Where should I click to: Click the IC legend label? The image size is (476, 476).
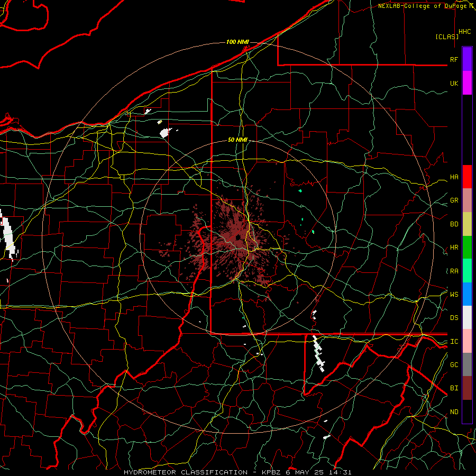tap(454, 342)
